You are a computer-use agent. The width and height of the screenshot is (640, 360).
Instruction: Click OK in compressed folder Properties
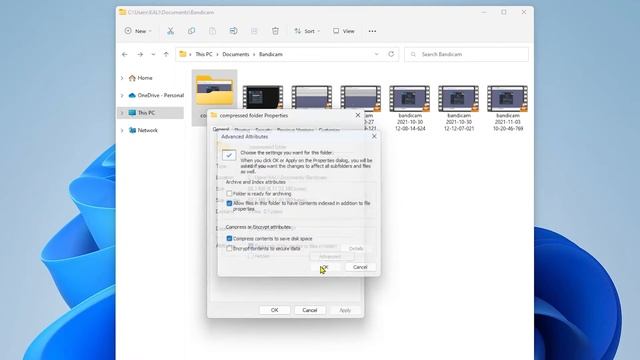pos(275,310)
